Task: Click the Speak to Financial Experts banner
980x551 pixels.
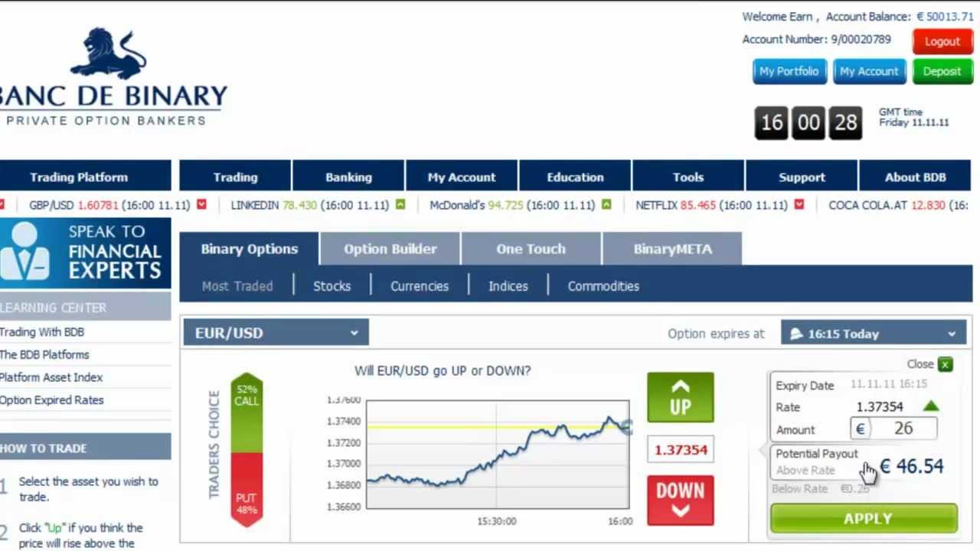Action: coord(86,253)
